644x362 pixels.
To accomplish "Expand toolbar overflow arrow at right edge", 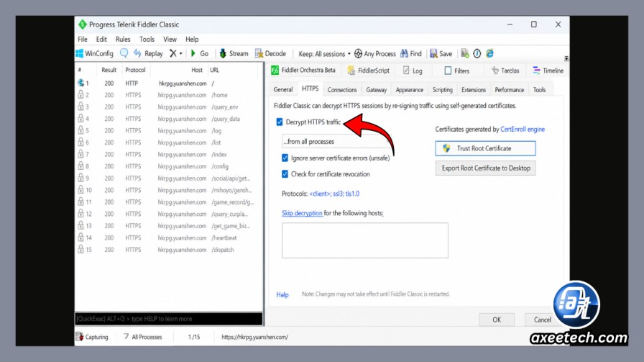I will 566,58.
